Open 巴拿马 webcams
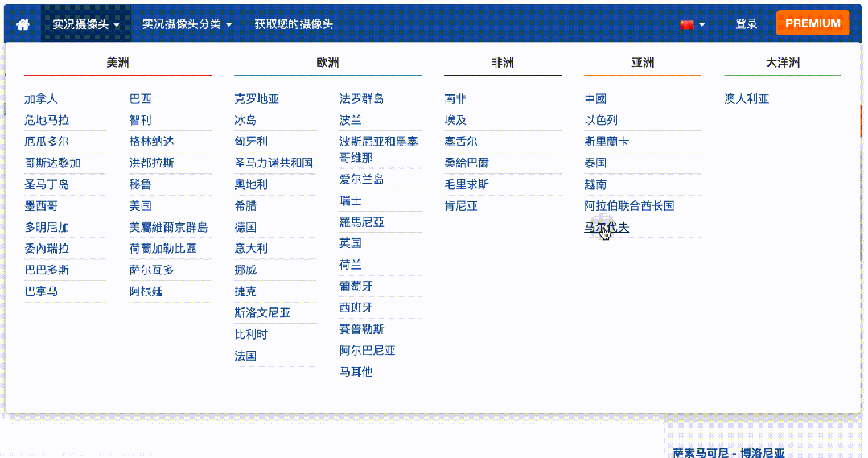 pos(41,291)
